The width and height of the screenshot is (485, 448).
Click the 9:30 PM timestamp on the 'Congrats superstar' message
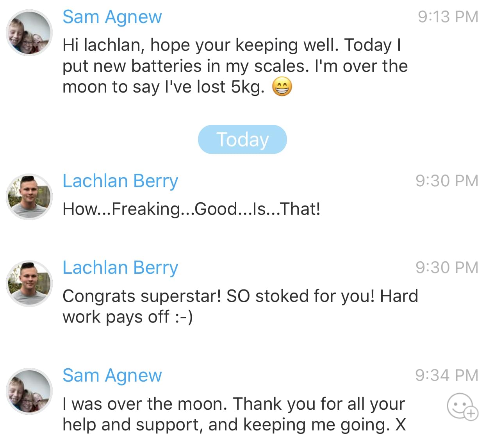(446, 268)
